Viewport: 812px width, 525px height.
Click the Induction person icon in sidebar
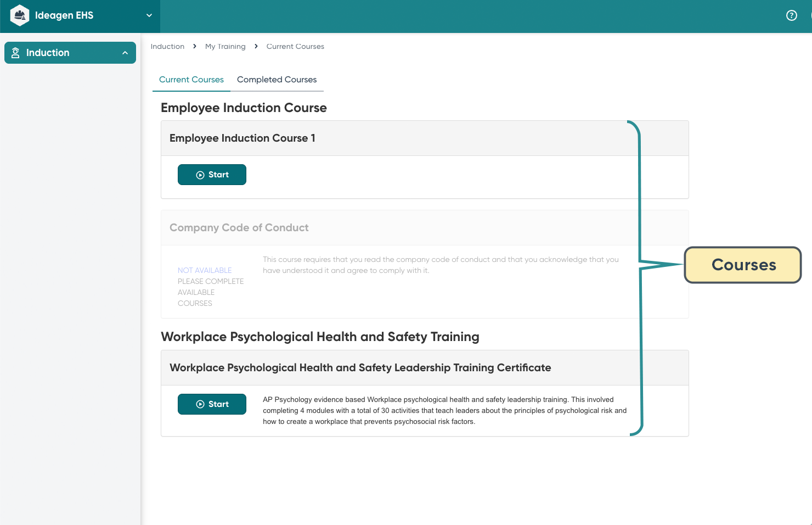(x=15, y=53)
